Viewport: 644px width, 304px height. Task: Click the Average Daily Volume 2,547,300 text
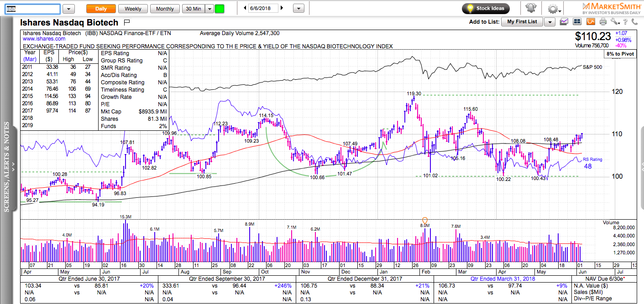pyautogui.click(x=240, y=33)
